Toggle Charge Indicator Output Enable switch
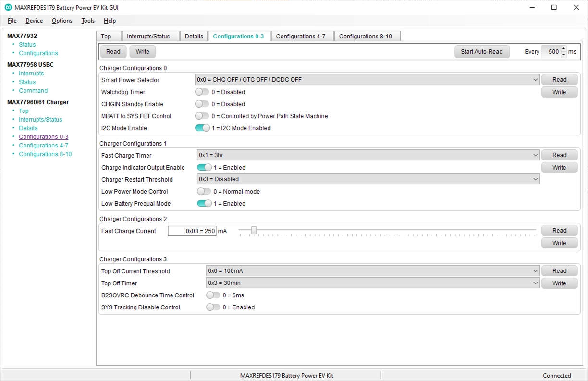This screenshot has width=588, height=381. coord(204,167)
